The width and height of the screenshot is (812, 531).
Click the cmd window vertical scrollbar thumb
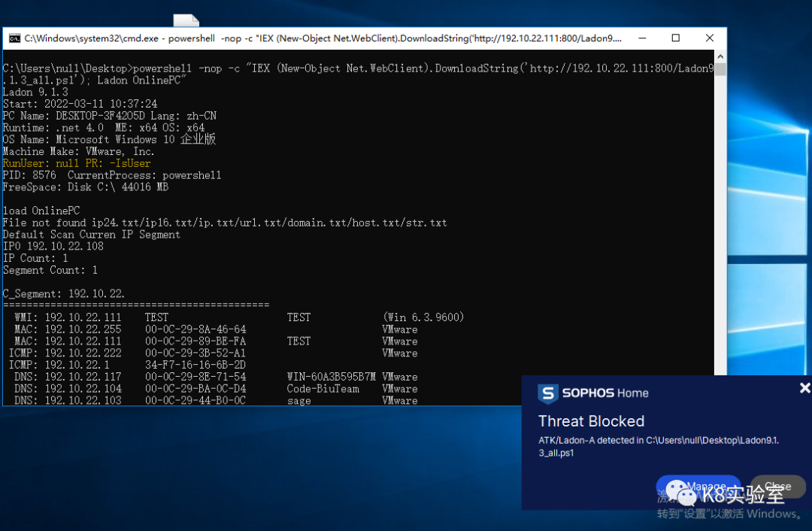coord(720,69)
